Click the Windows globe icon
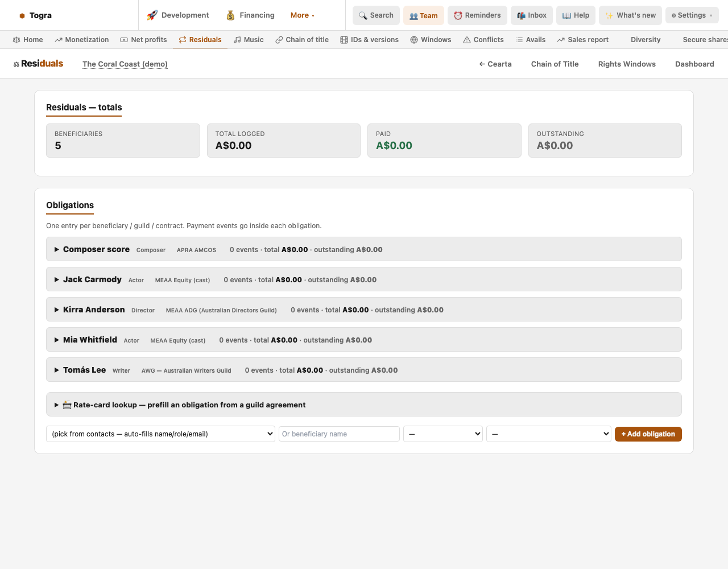The height and width of the screenshot is (569, 728). [414, 40]
